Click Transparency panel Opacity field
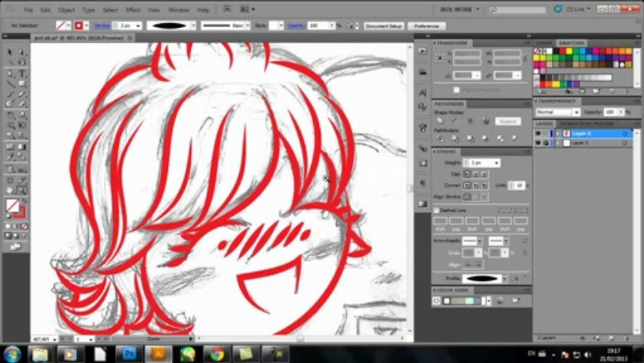 pos(610,112)
